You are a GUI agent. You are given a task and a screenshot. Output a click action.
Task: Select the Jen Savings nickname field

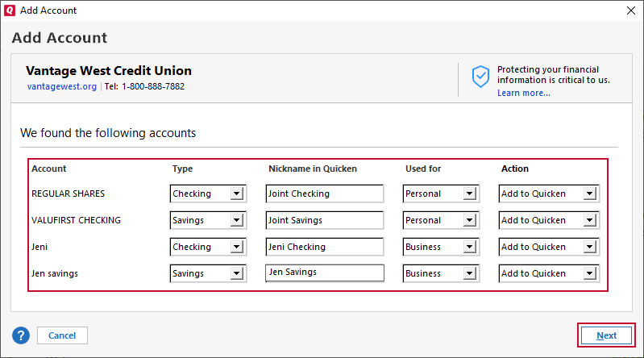[324, 273]
